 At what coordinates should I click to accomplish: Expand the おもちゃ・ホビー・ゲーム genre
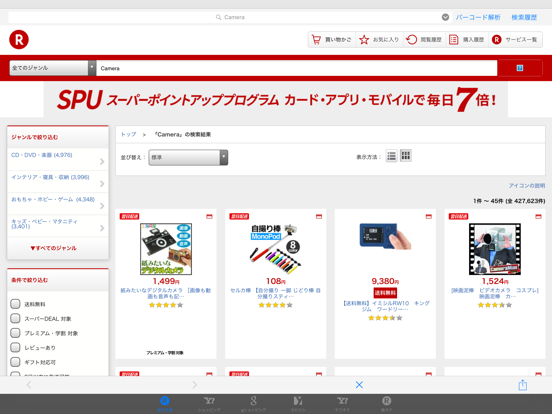click(58, 203)
